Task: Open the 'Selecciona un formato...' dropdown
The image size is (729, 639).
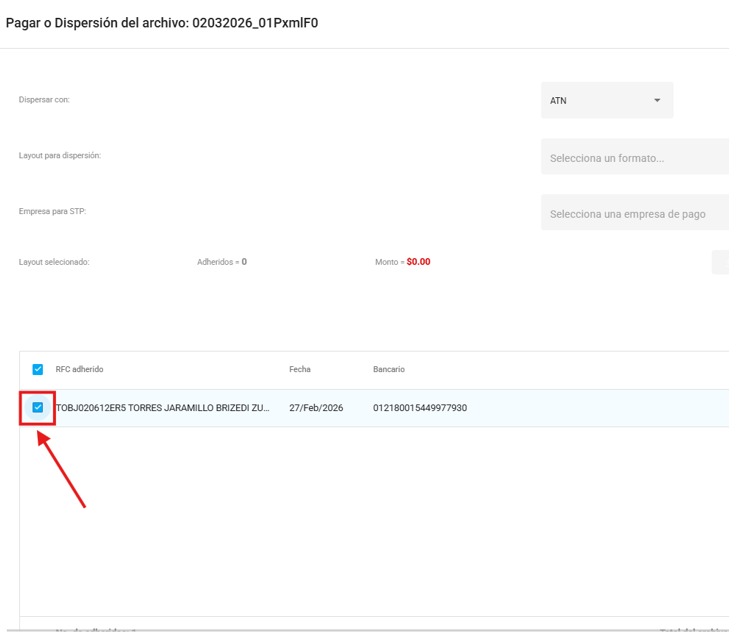Action: pos(634,158)
